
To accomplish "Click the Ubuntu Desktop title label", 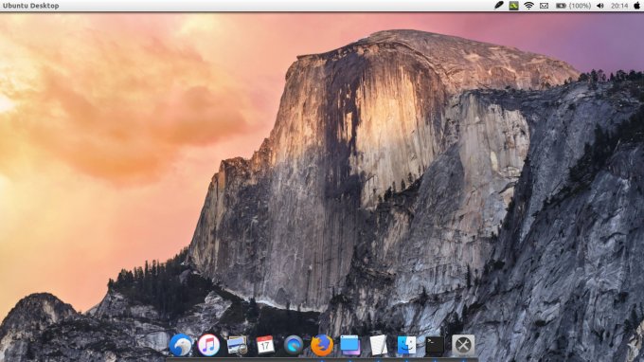I will (x=31, y=6).
